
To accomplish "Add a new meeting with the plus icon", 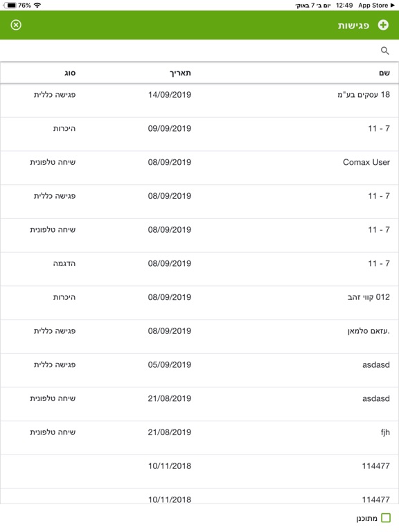I will [x=383, y=25].
